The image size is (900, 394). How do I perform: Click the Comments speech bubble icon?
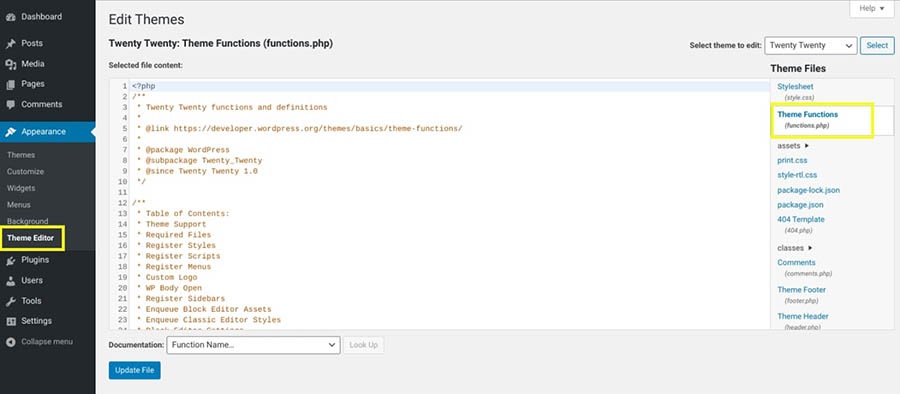10,105
